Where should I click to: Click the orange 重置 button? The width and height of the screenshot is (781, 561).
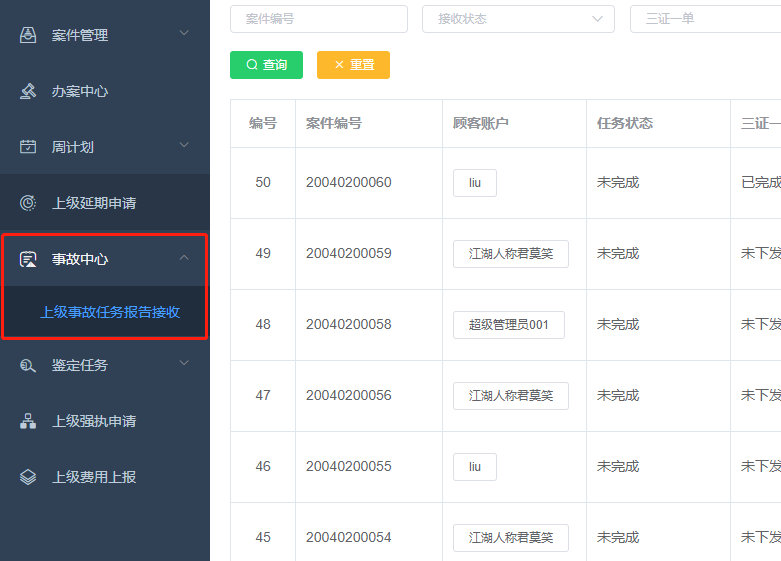pos(353,65)
